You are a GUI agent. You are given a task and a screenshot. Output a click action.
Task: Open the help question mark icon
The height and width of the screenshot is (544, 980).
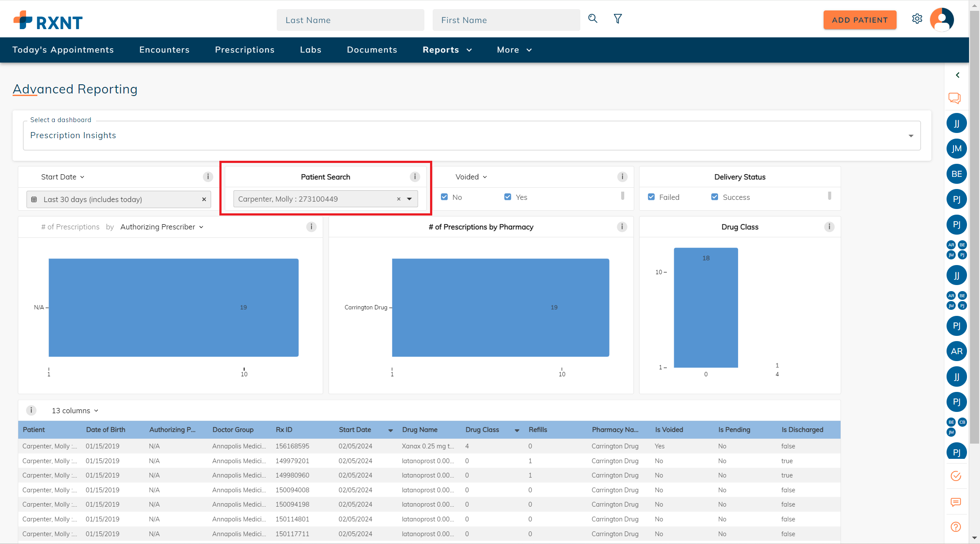click(x=956, y=527)
